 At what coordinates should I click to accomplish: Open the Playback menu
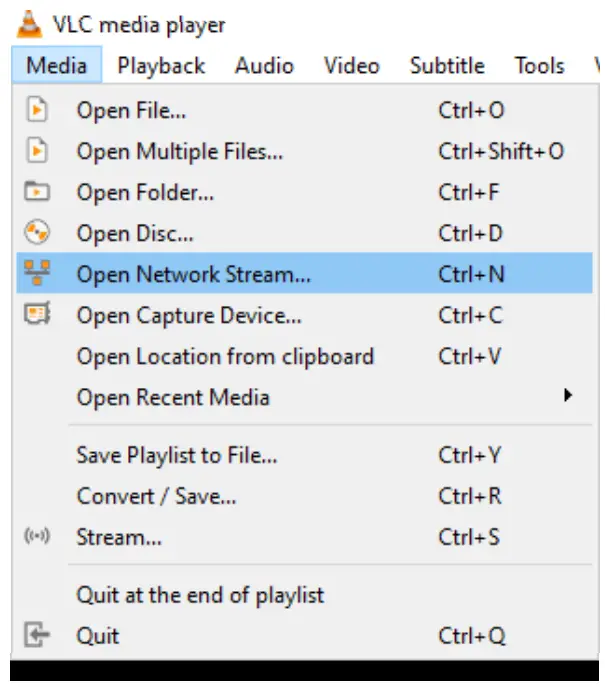click(x=161, y=66)
